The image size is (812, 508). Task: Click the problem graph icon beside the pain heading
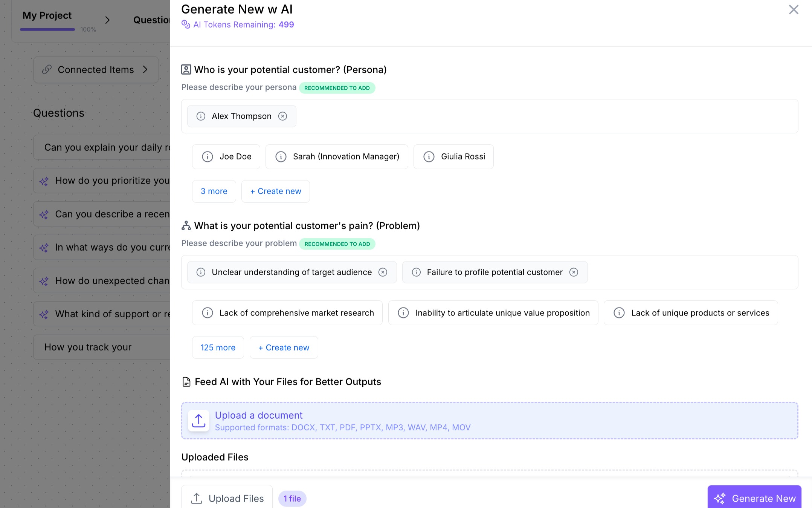click(186, 225)
